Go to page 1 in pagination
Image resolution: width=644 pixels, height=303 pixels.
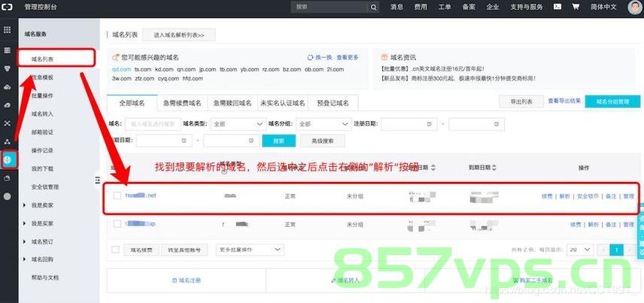(616, 250)
